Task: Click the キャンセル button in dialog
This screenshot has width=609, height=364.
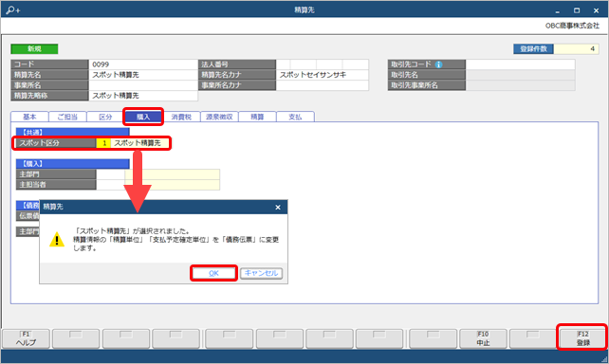Action: 261,273
